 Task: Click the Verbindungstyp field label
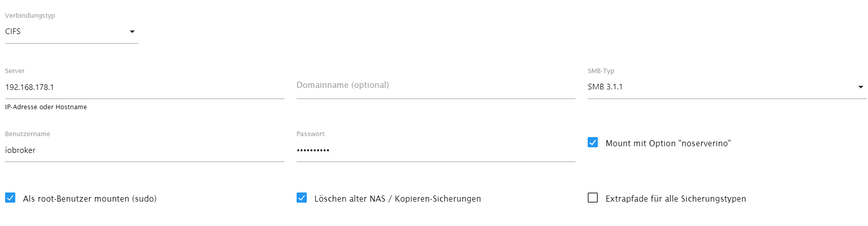pyautogui.click(x=30, y=16)
